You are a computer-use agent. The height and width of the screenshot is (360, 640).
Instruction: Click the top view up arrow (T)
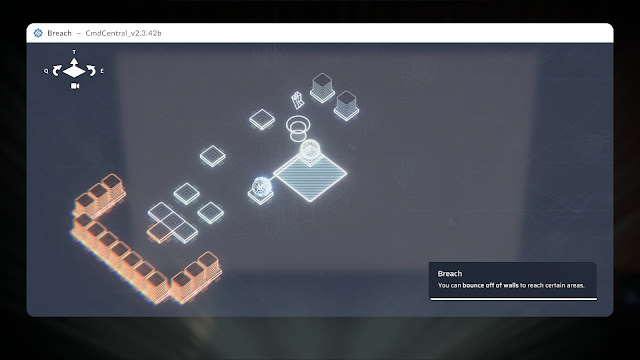coord(74,62)
